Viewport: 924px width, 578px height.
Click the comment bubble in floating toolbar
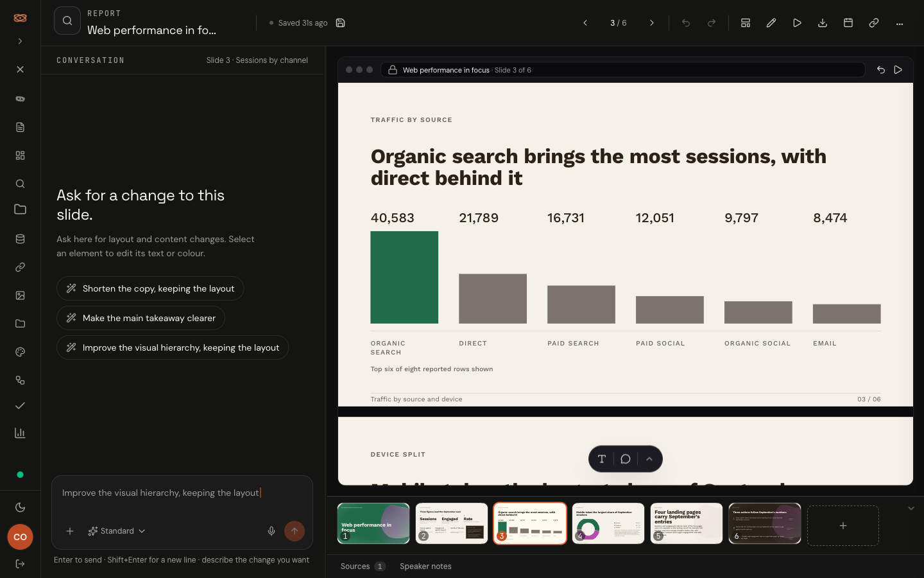click(x=626, y=459)
